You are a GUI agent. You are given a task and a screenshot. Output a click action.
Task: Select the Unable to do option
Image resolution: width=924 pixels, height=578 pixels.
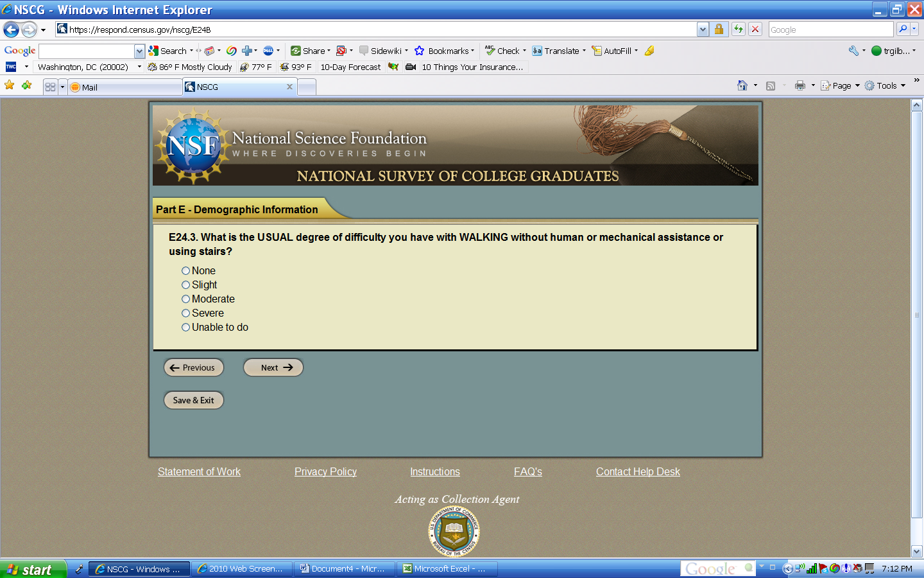click(x=185, y=328)
